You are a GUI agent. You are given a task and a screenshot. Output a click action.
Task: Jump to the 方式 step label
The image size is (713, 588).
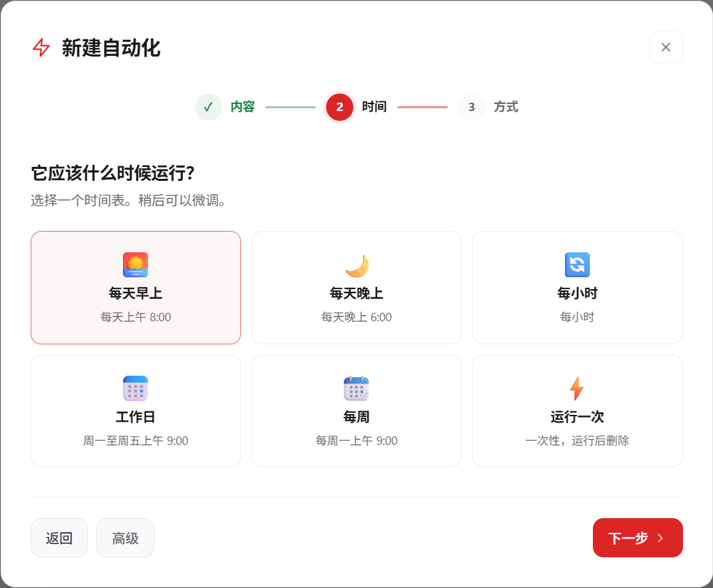tap(506, 107)
